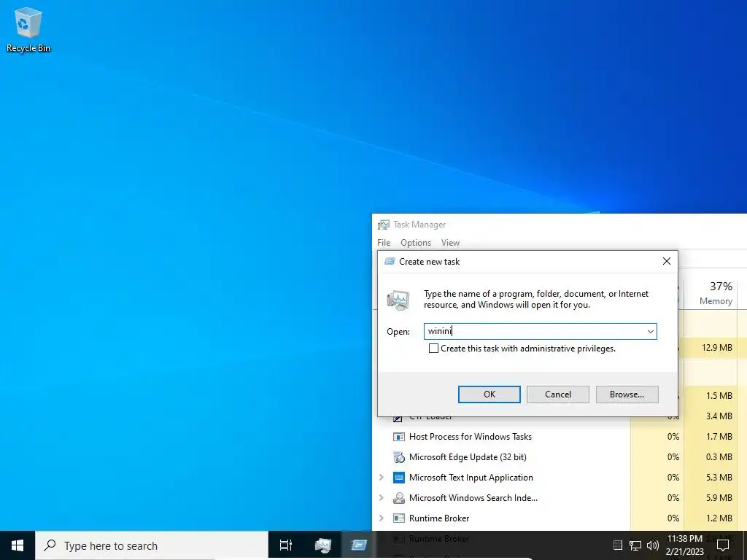747x560 pixels.
Task: Click the small square tray icon left of network
Action: point(618,545)
